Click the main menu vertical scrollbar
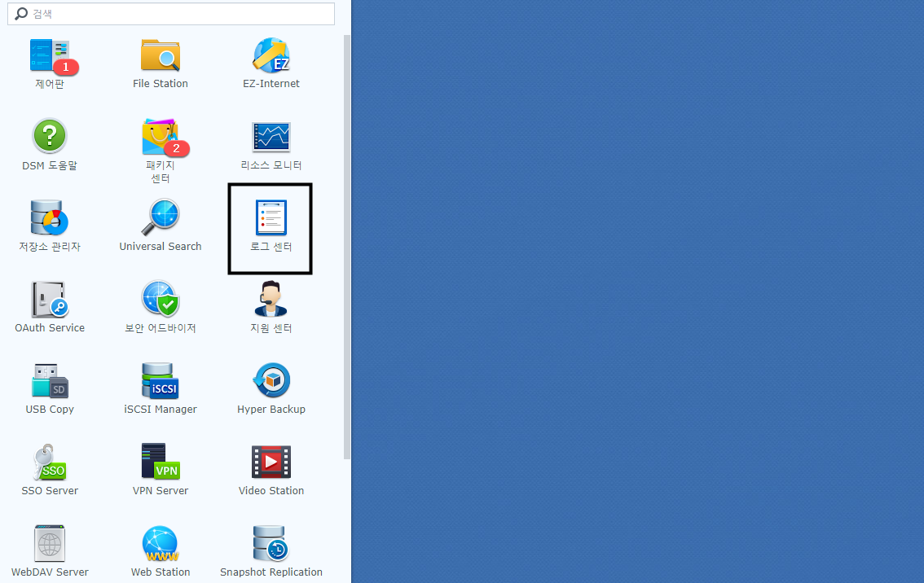 click(347, 247)
